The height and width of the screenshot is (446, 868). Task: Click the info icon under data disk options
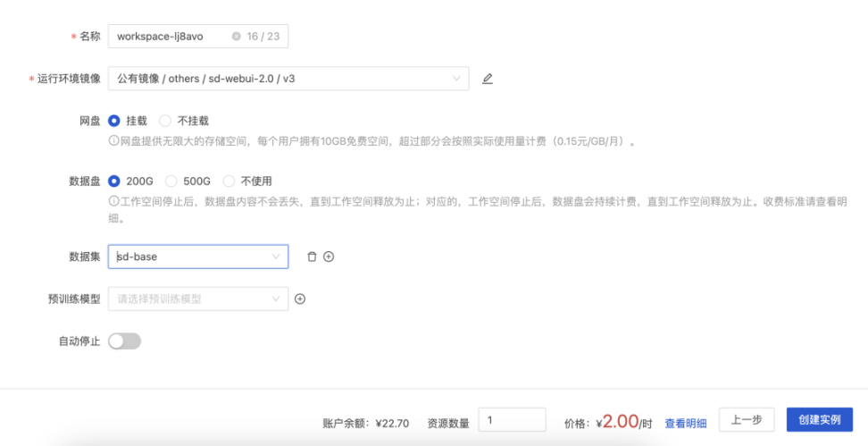tap(113, 202)
